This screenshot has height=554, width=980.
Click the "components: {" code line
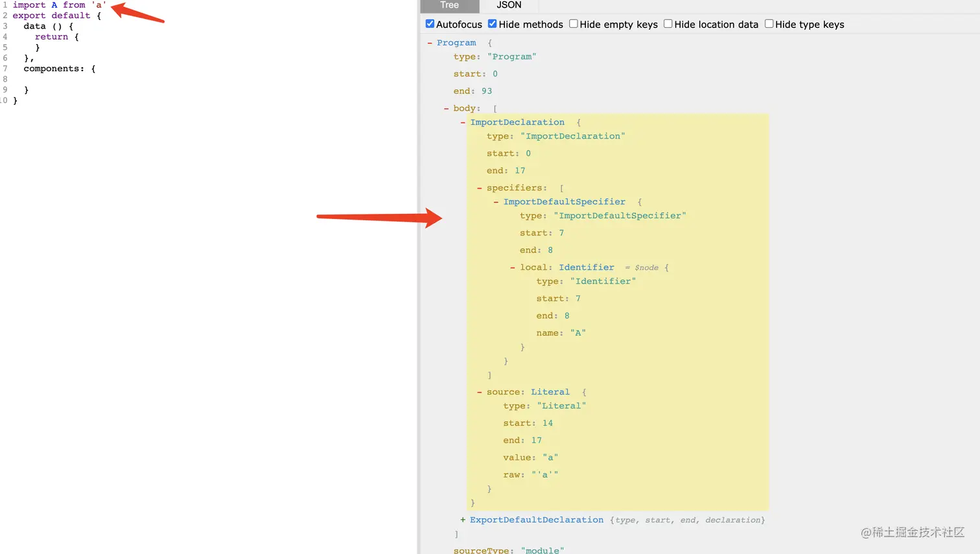60,69
